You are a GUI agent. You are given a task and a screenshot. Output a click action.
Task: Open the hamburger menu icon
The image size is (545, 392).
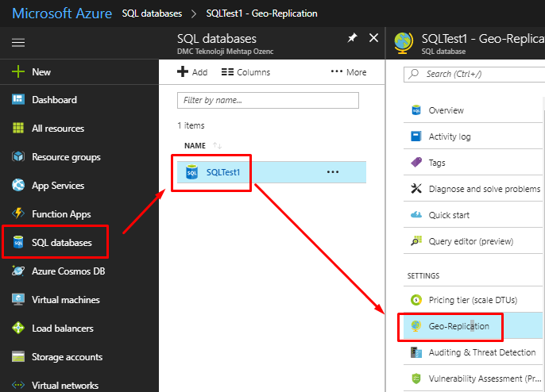18,42
